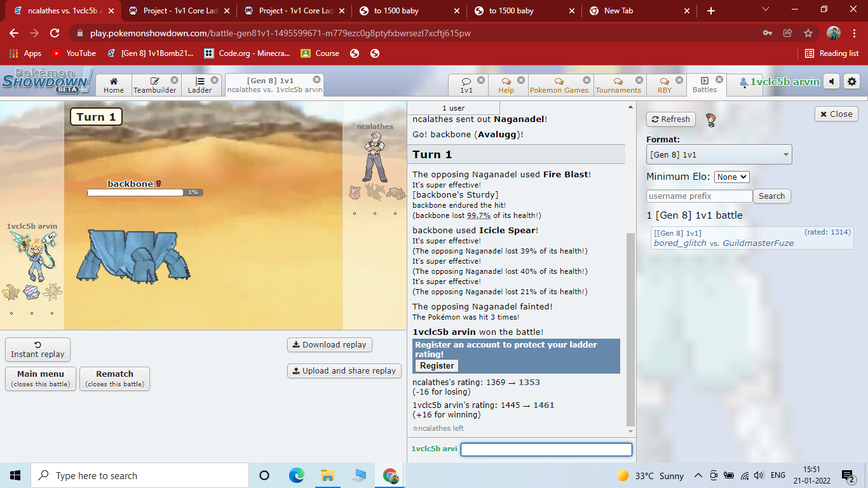Viewport: 868px width, 488px height.
Task: Open the Pokemon Games room tab
Action: [559, 85]
